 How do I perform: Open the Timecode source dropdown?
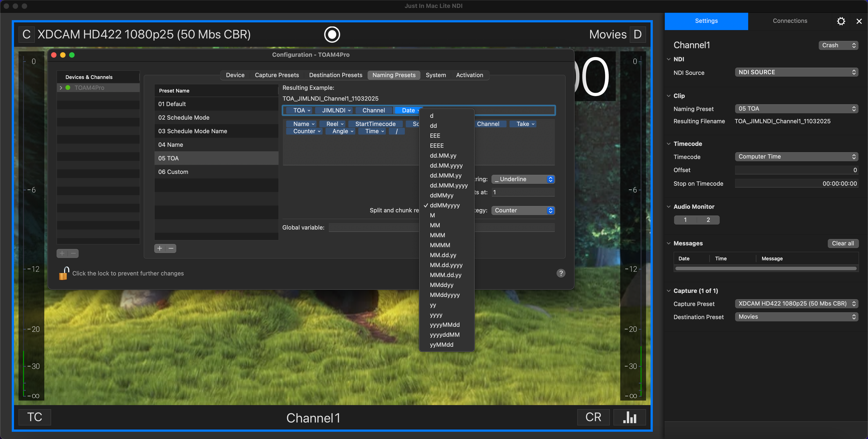point(797,157)
